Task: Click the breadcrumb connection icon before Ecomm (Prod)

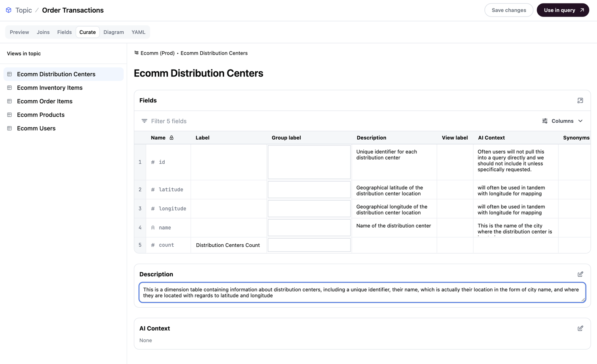Action: pyautogui.click(x=136, y=53)
